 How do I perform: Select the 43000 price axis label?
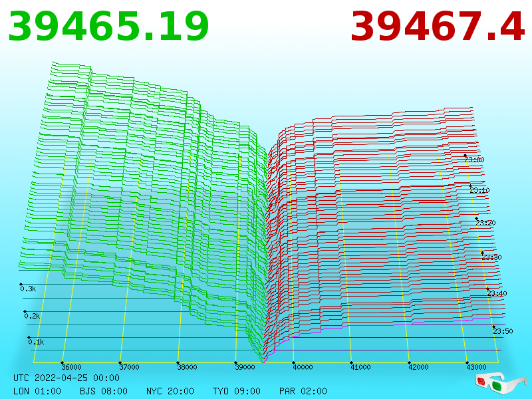pyautogui.click(x=476, y=367)
